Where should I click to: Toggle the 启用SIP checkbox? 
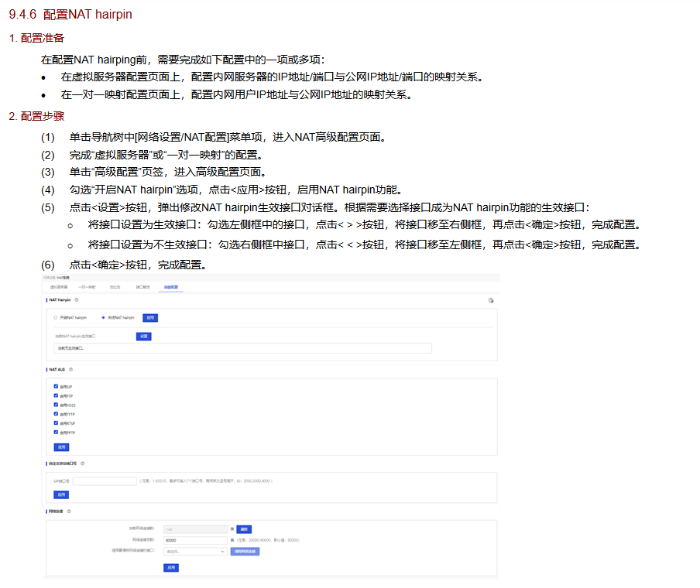[x=56, y=386]
